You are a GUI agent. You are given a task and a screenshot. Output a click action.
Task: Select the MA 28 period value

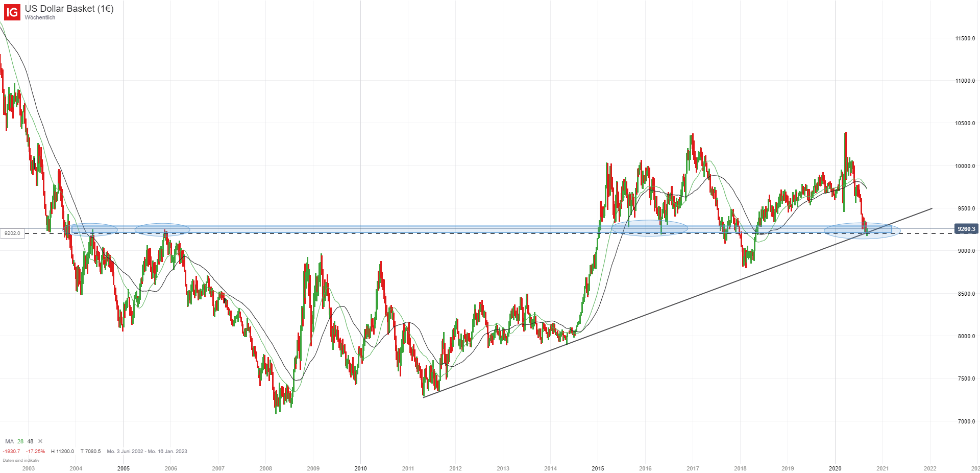tap(20, 441)
